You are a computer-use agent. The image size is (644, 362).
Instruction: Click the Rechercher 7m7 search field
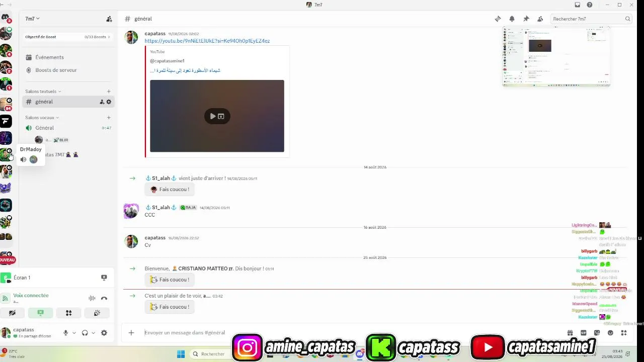pyautogui.click(x=591, y=19)
